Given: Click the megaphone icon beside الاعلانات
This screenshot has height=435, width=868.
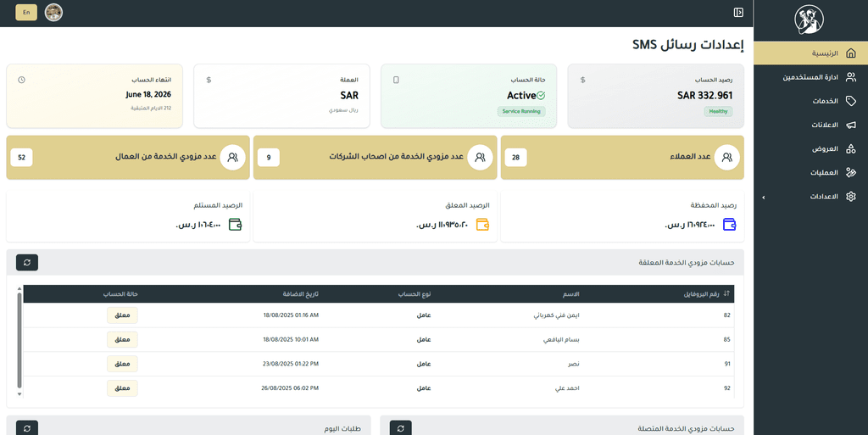Looking at the screenshot, I should 851,125.
